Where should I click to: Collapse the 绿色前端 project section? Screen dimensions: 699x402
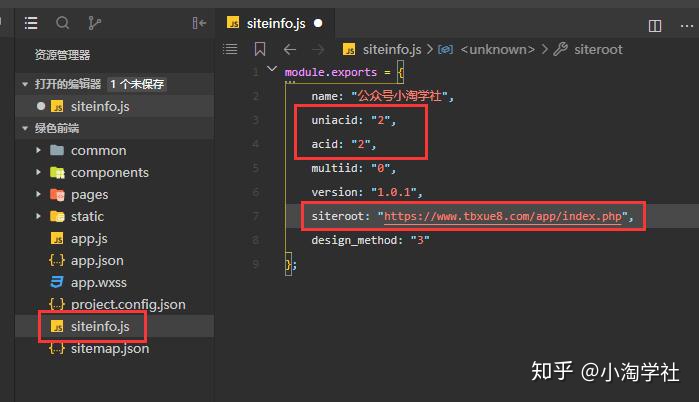(26, 128)
